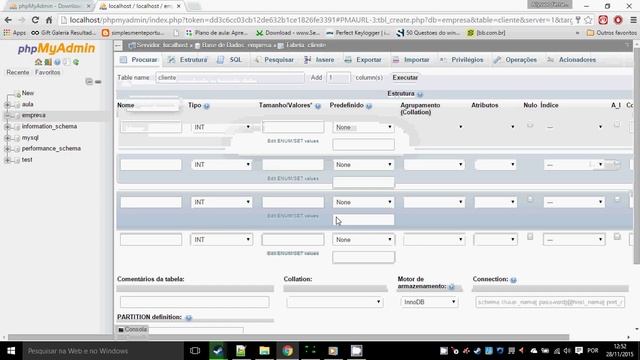Open the InnoDB storage engine dropdown
640x360 pixels.
tap(429, 302)
